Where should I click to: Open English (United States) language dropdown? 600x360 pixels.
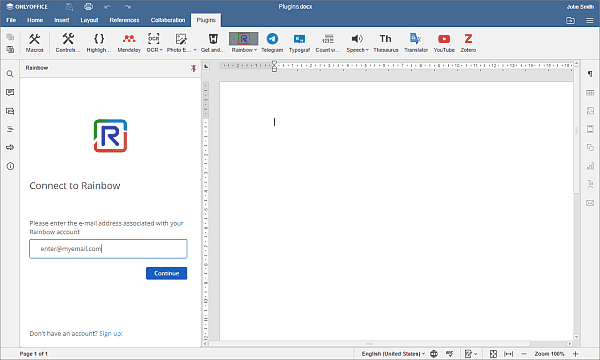coord(393,354)
